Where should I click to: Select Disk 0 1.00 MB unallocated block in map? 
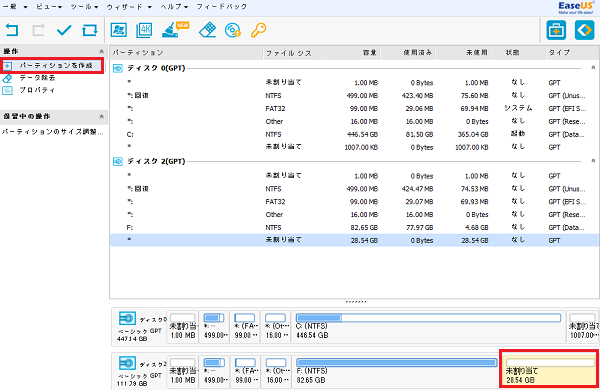tap(183, 326)
